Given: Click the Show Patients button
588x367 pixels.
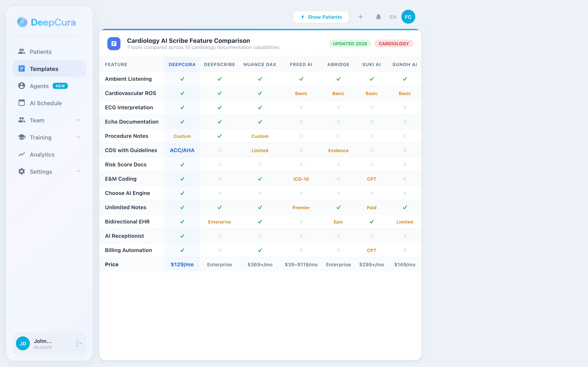Looking at the screenshot, I should pos(321,17).
